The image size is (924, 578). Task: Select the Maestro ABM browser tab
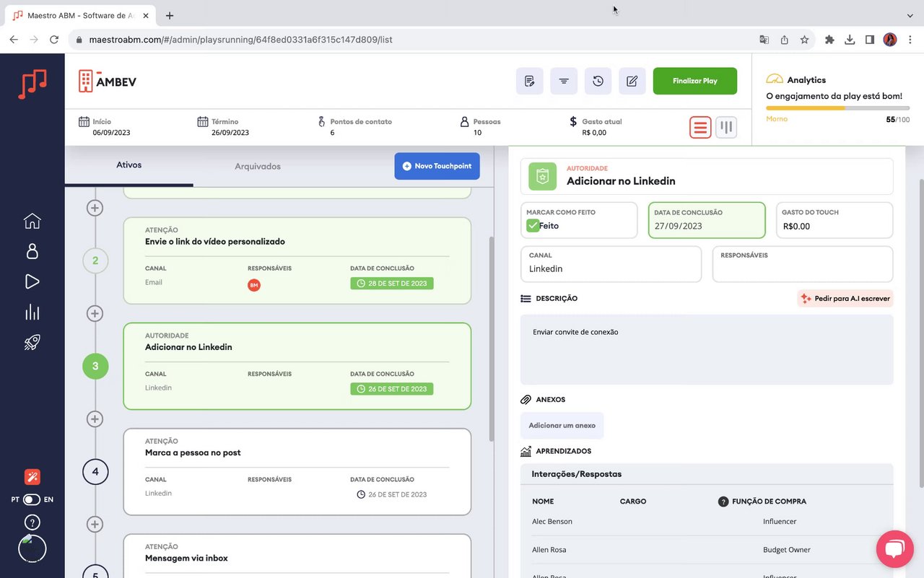(82, 15)
